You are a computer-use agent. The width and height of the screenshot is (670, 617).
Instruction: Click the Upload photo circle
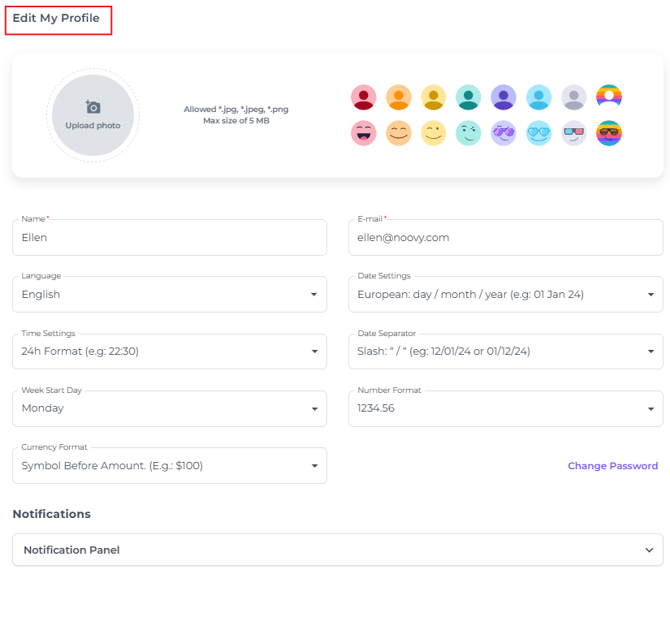tap(93, 116)
